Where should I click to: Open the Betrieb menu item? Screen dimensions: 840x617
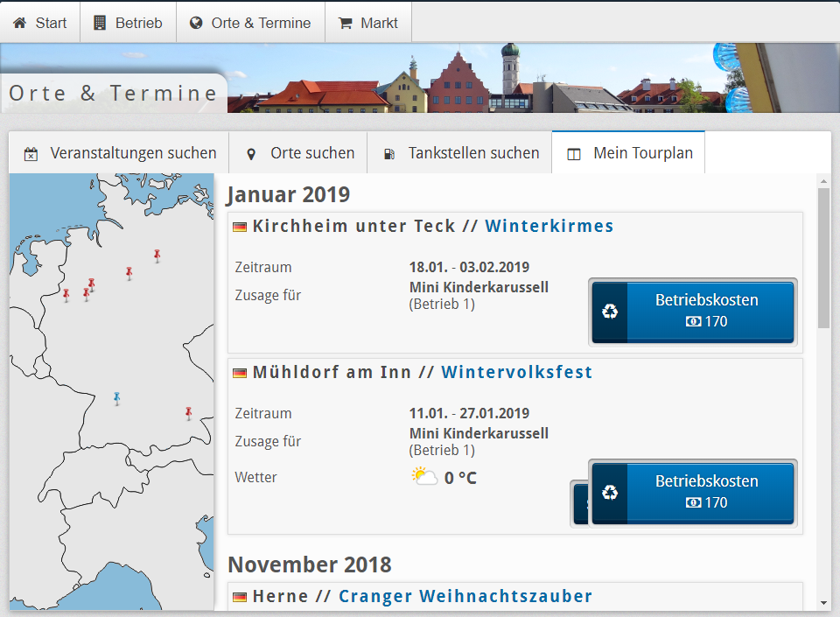(x=128, y=23)
